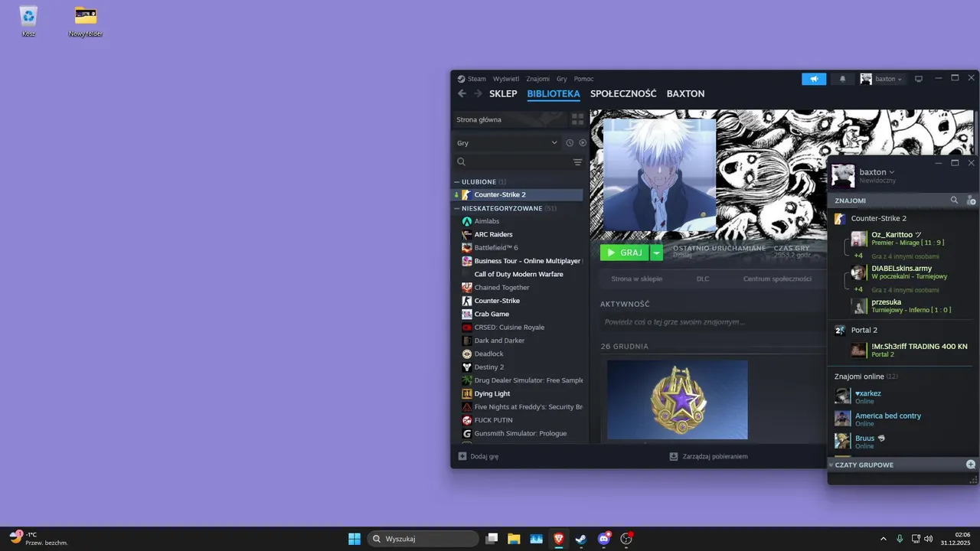This screenshot has width=980, height=551.
Task: Show ready-to-play games filter icon
Action: click(x=583, y=143)
